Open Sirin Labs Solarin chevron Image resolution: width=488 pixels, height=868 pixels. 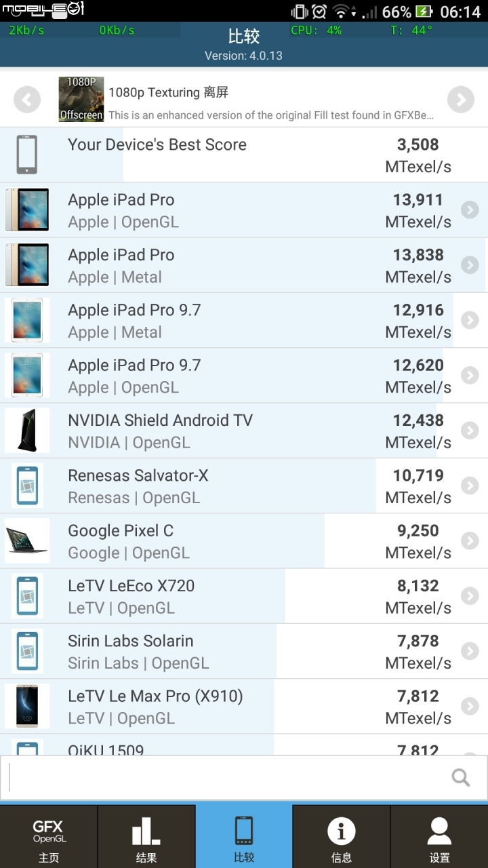[x=470, y=651]
